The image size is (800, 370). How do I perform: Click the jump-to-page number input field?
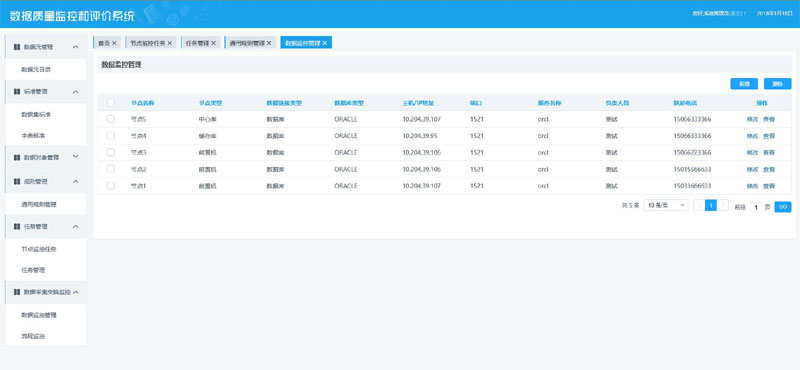(756, 207)
